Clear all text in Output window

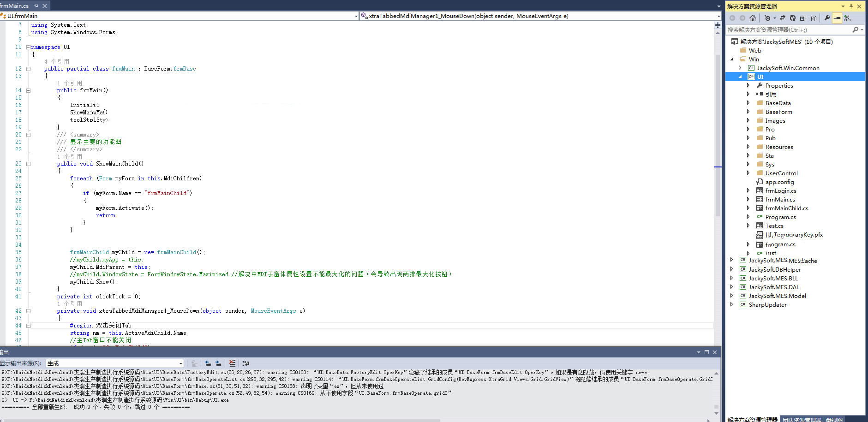point(232,363)
